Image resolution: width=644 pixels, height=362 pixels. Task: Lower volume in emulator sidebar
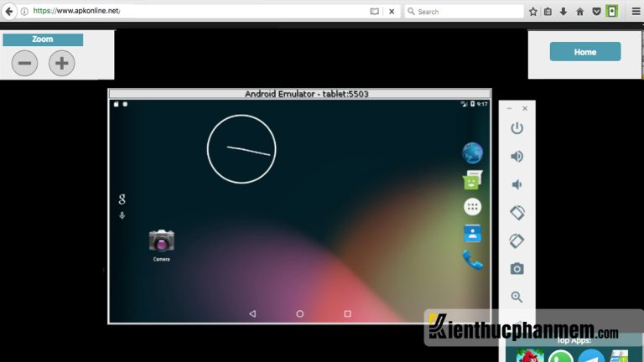tap(517, 184)
